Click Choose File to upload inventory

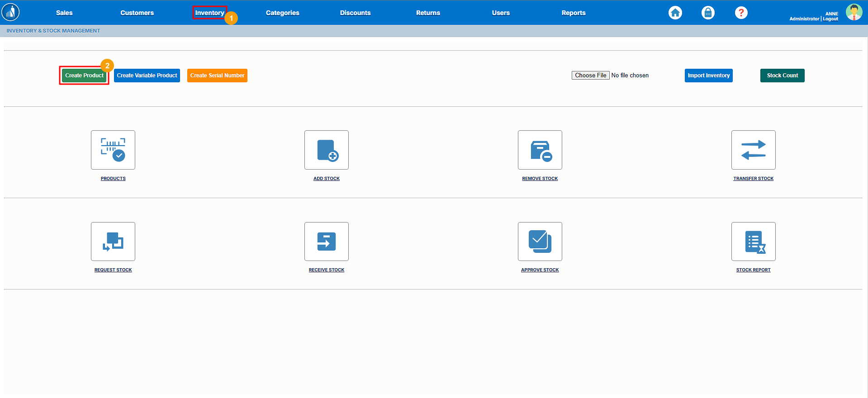coord(590,76)
